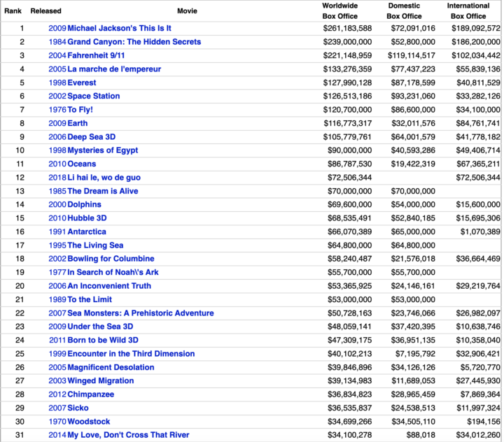504x442 pixels.
Task: Open the Magnificent Desolation link
Action: [x=111, y=367]
